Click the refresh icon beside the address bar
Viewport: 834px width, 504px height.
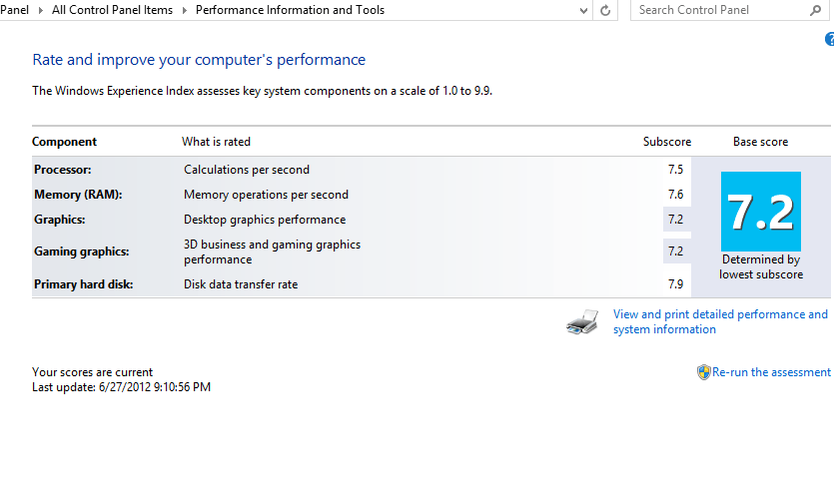tap(604, 10)
